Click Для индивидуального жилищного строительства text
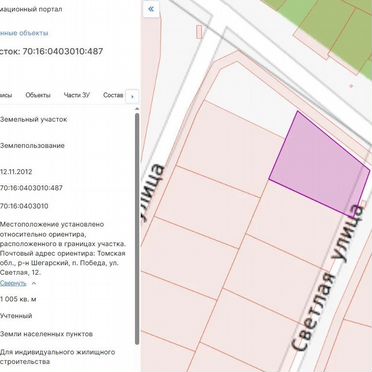The image size is (372, 372). click(x=57, y=356)
